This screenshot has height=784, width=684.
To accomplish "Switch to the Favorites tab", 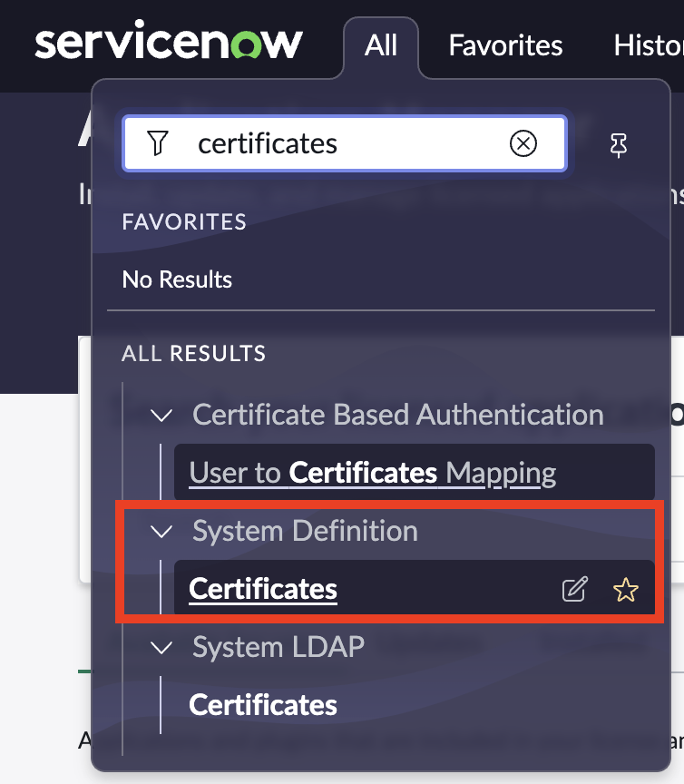I will click(x=505, y=45).
